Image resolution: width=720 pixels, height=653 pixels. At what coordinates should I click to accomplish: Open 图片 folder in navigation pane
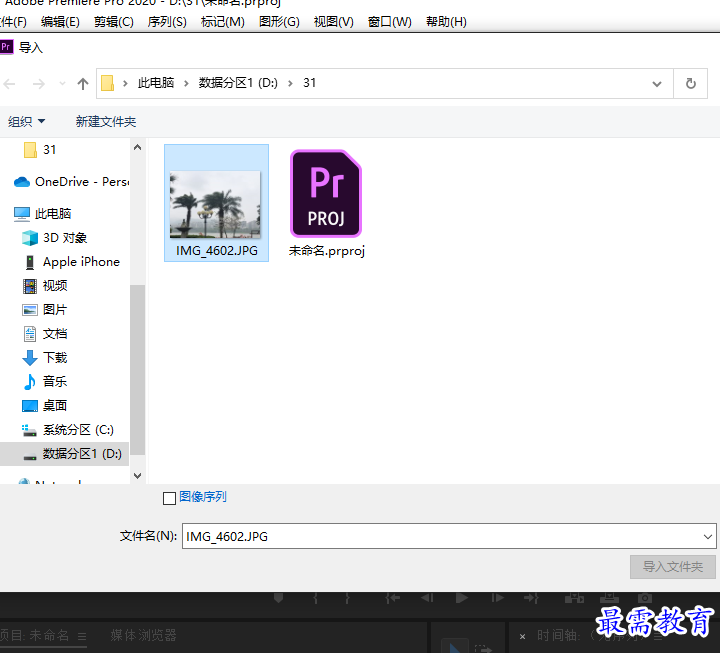[55, 310]
